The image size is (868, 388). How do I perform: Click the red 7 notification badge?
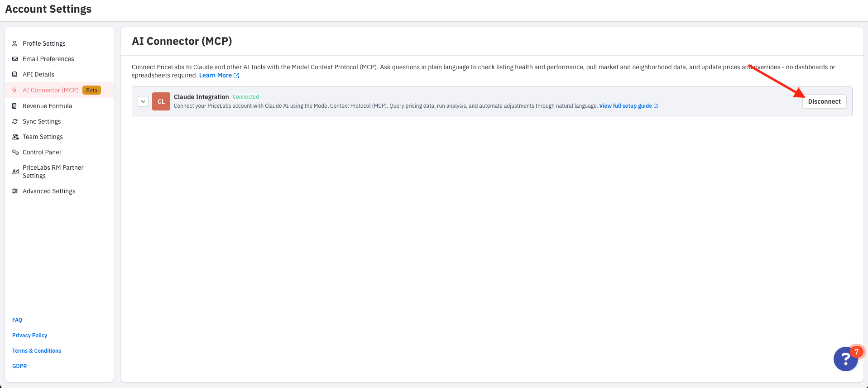tap(856, 352)
